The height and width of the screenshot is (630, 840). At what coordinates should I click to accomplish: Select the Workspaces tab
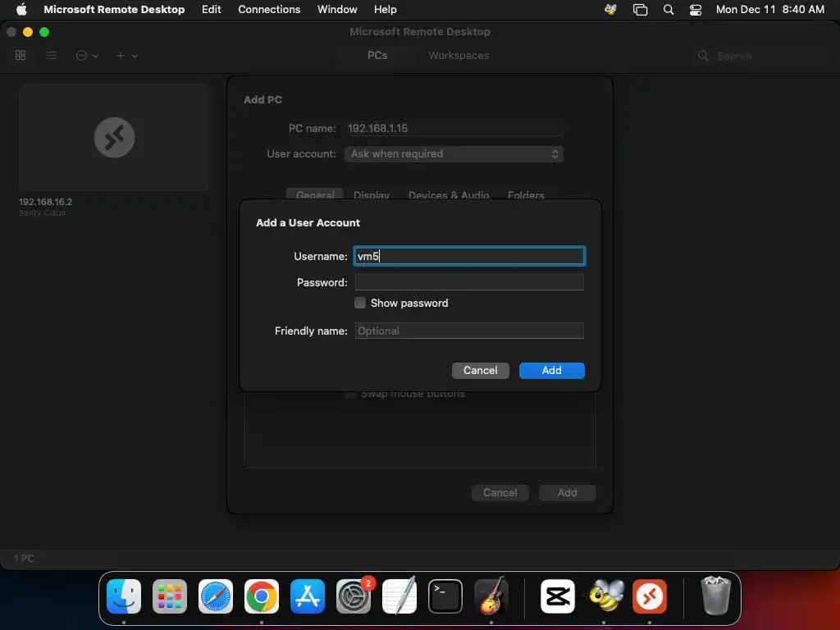459,55
